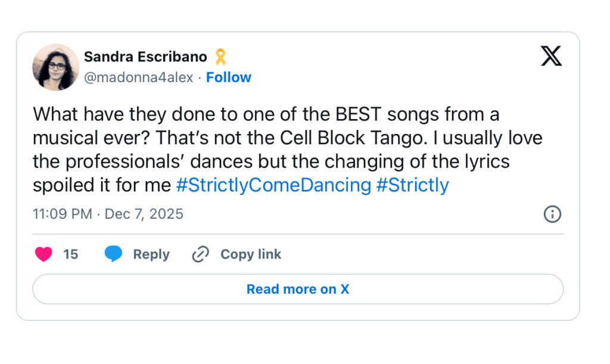
Task: Open the #Strictly hashtag
Action: click(412, 185)
